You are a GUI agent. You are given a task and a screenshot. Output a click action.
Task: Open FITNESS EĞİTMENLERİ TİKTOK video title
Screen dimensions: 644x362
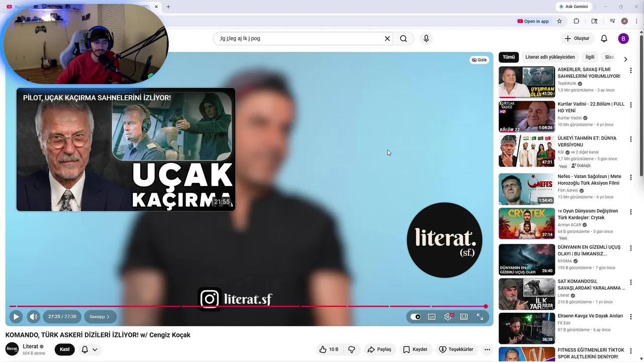tap(591, 353)
